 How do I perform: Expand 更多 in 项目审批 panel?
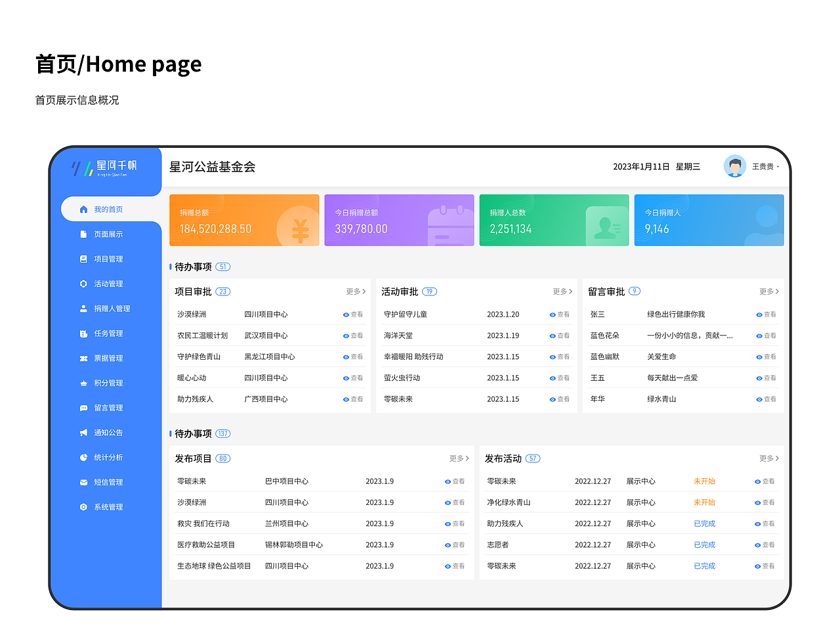pos(356,292)
